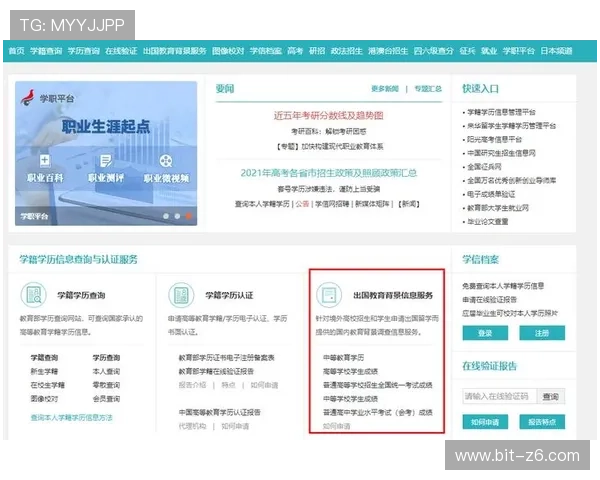
Task: Go to 高考 in the navigation bar
Action: coord(295,51)
